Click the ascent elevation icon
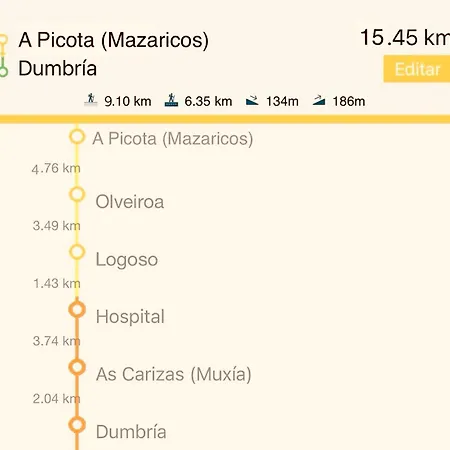Screen dimensions: 450x450 [319, 100]
